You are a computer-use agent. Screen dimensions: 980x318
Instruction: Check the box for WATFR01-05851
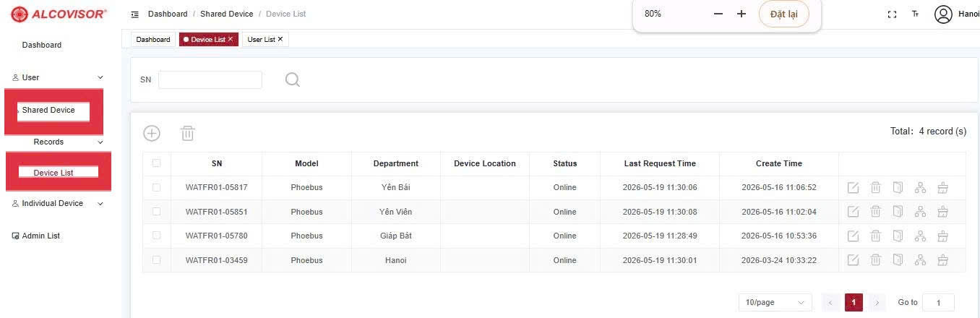pyautogui.click(x=156, y=212)
